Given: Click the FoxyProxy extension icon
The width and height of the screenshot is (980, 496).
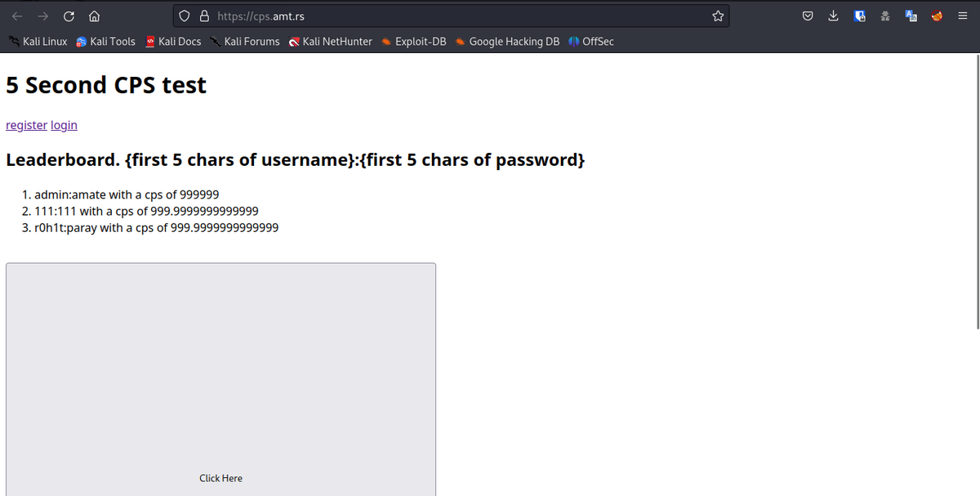Looking at the screenshot, I should point(937,16).
